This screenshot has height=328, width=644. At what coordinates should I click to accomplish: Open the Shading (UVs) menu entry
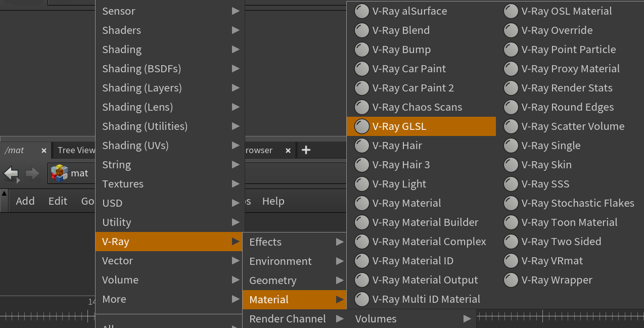pyautogui.click(x=170, y=146)
